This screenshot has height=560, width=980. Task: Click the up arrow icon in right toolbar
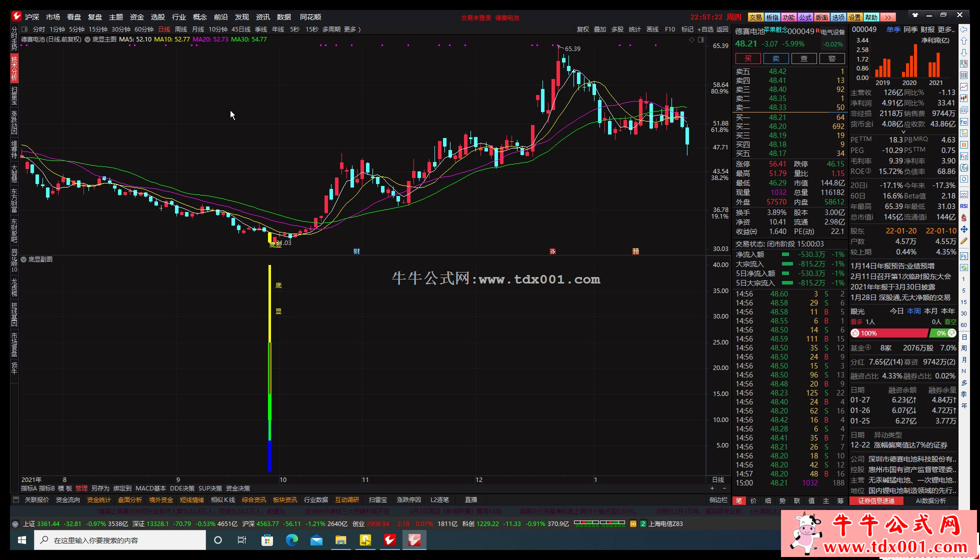coord(963,41)
